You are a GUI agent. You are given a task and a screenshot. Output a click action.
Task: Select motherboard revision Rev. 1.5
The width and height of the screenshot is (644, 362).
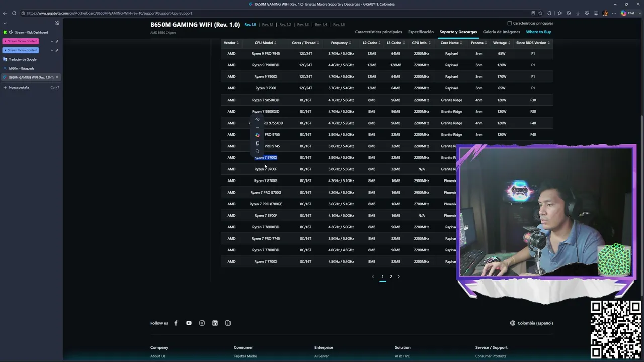339,25
